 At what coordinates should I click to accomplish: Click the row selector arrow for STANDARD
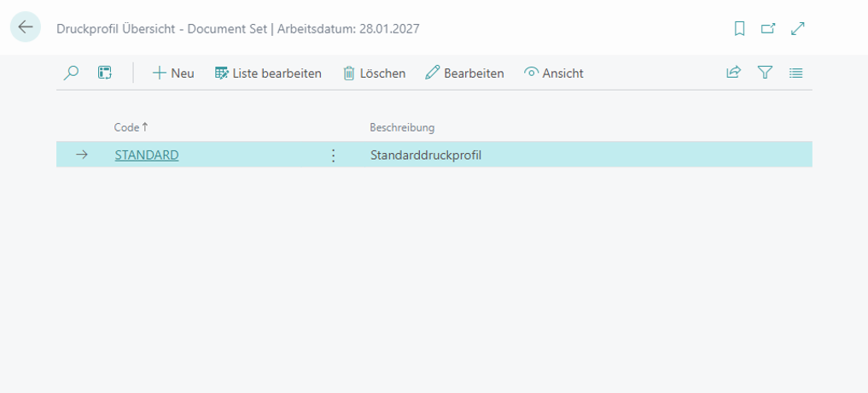(x=82, y=155)
